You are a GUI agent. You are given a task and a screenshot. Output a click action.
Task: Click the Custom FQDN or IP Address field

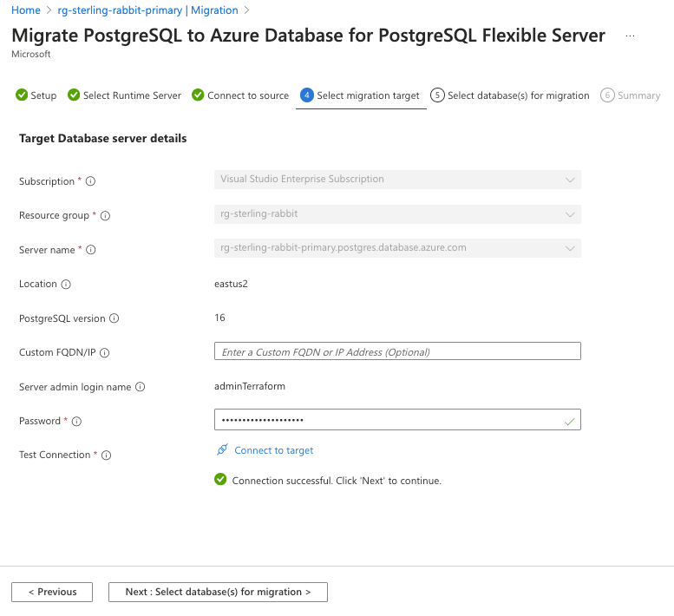[x=396, y=351]
